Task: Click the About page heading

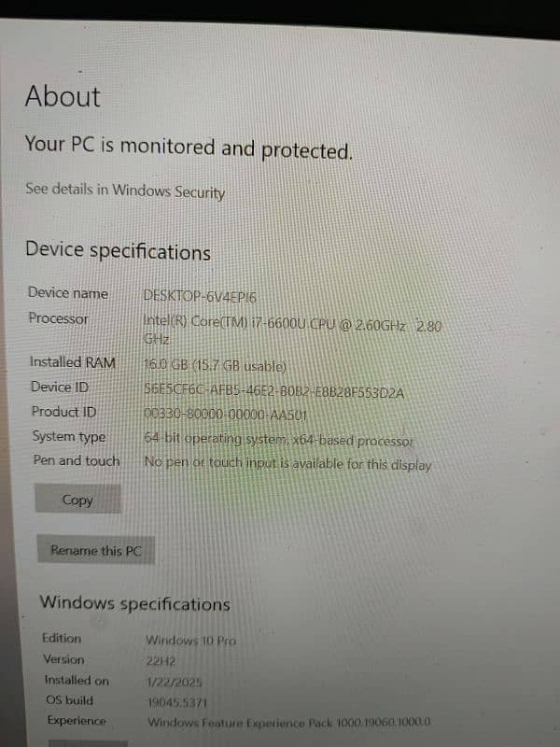Action: click(x=63, y=96)
